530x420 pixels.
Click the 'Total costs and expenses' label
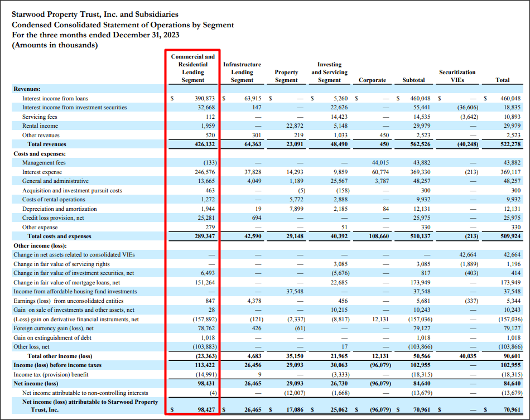click(x=60, y=236)
